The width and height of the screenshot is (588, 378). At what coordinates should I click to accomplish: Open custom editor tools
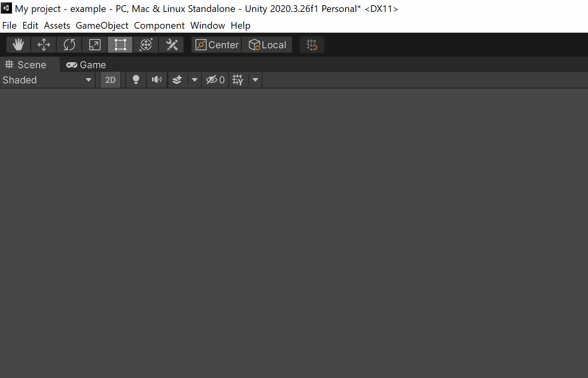(172, 45)
